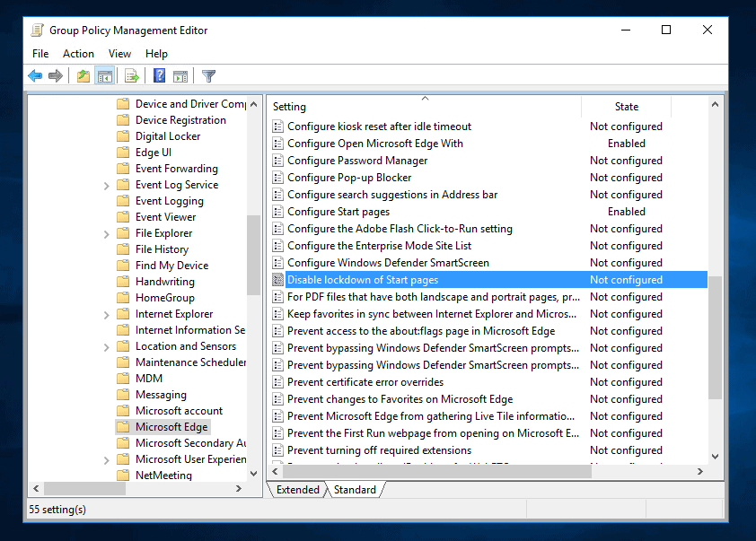The width and height of the screenshot is (756, 541).
Task: Click the tree pane scroll up arrow
Action: point(254,104)
